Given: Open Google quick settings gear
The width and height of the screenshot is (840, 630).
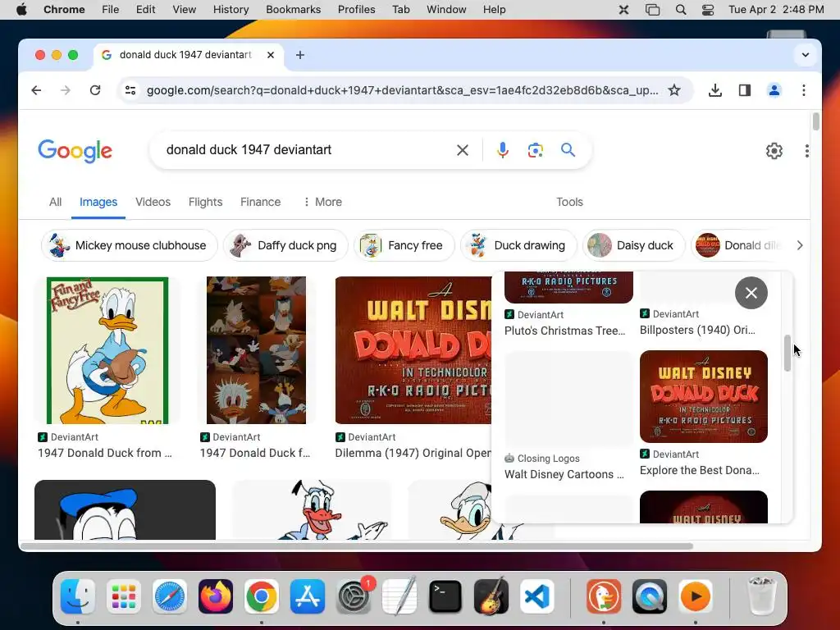Looking at the screenshot, I should pyautogui.click(x=774, y=151).
